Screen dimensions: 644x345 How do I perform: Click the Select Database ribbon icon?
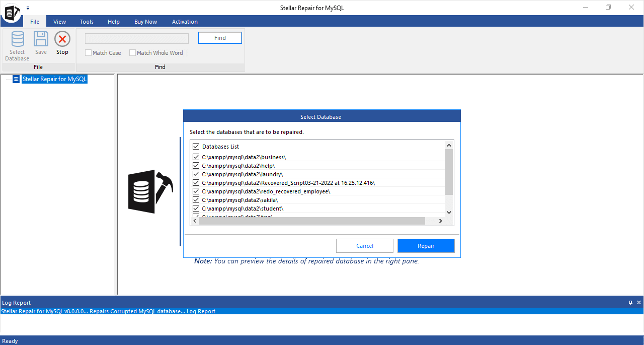[17, 46]
